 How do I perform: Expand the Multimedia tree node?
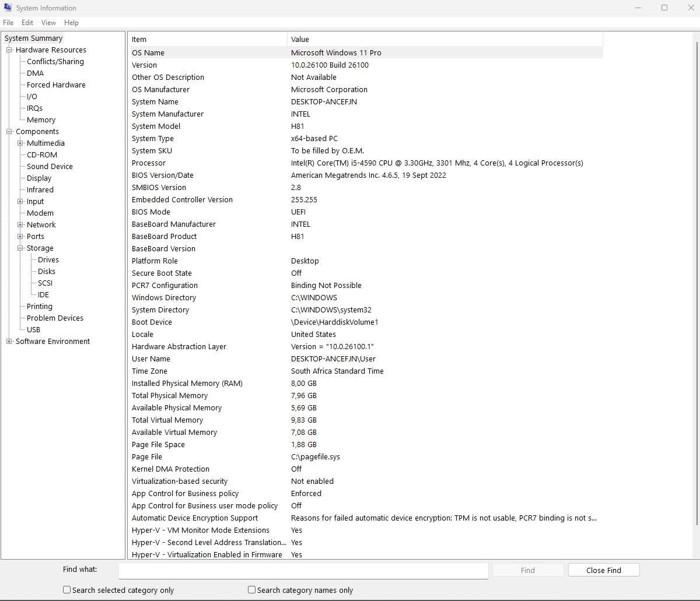[20, 143]
